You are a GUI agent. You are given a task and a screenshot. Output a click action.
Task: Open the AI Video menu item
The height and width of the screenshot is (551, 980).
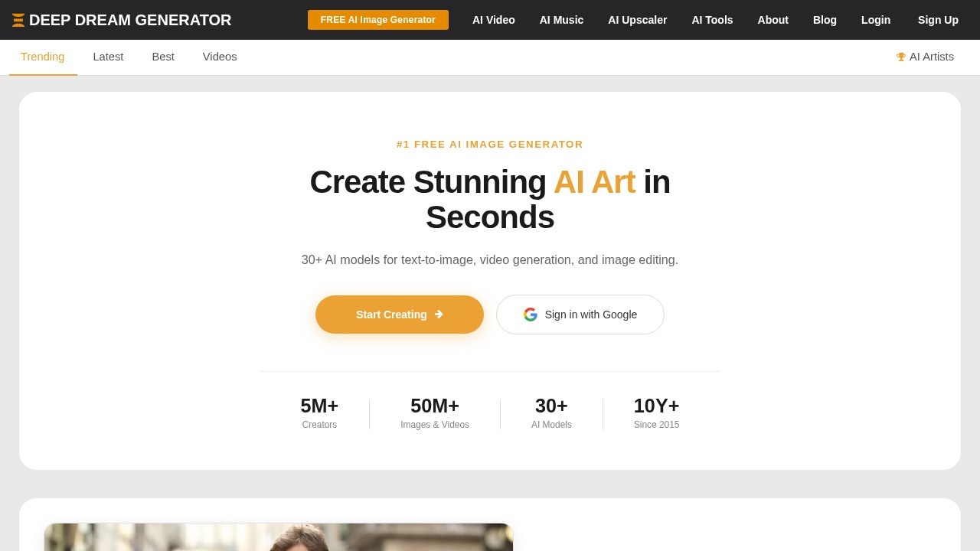point(494,20)
